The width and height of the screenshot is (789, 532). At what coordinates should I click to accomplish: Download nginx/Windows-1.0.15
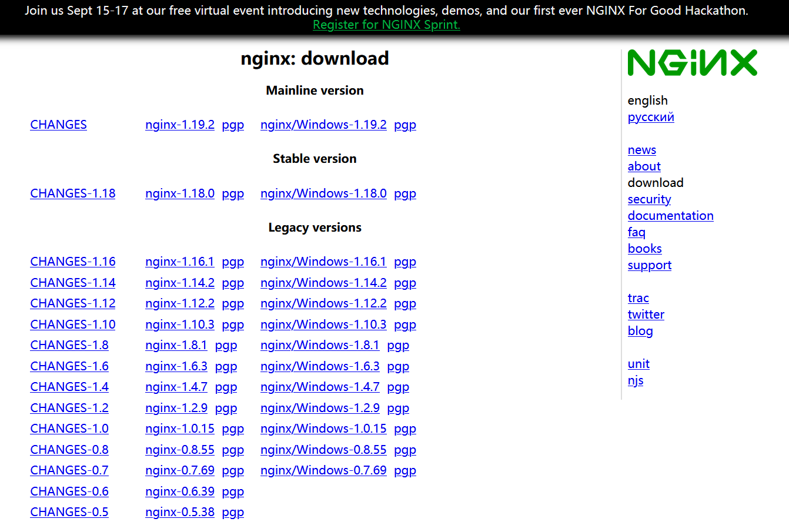[323, 429]
